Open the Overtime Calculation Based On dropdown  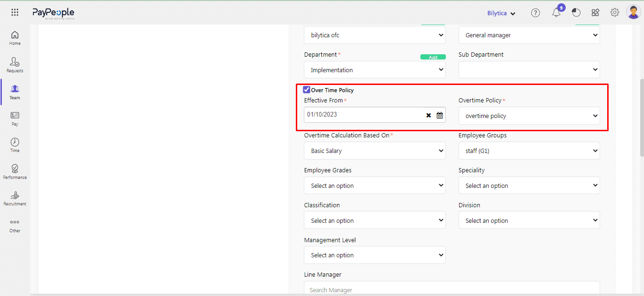point(375,151)
